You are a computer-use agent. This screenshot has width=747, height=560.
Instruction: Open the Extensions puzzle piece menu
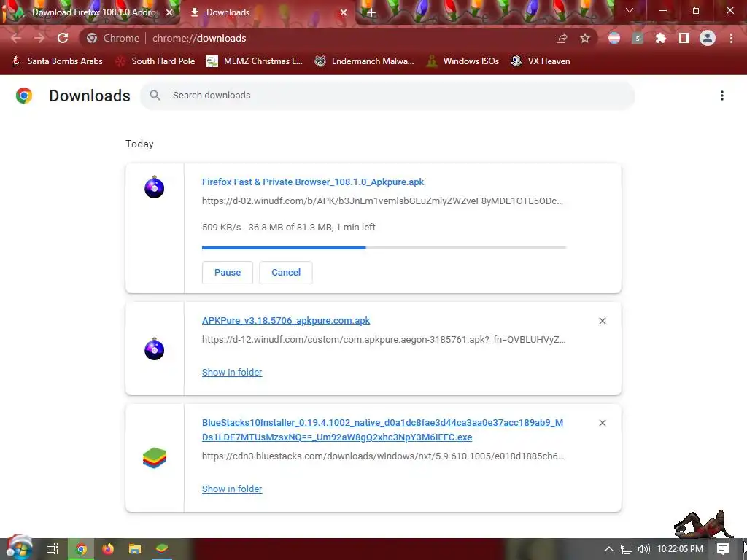(661, 38)
